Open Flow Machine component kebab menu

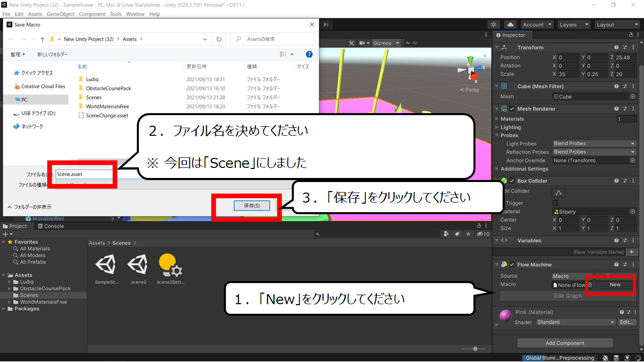pyautogui.click(x=632, y=265)
